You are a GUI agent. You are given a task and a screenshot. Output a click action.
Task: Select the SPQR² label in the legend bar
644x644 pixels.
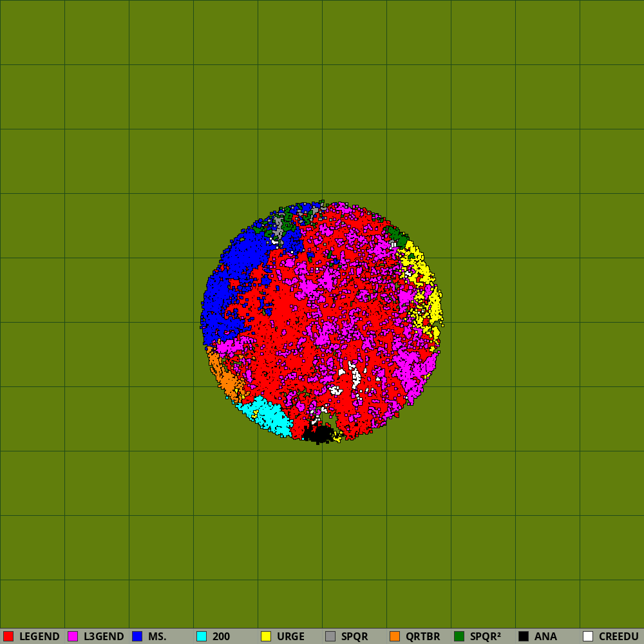point(486,637)
